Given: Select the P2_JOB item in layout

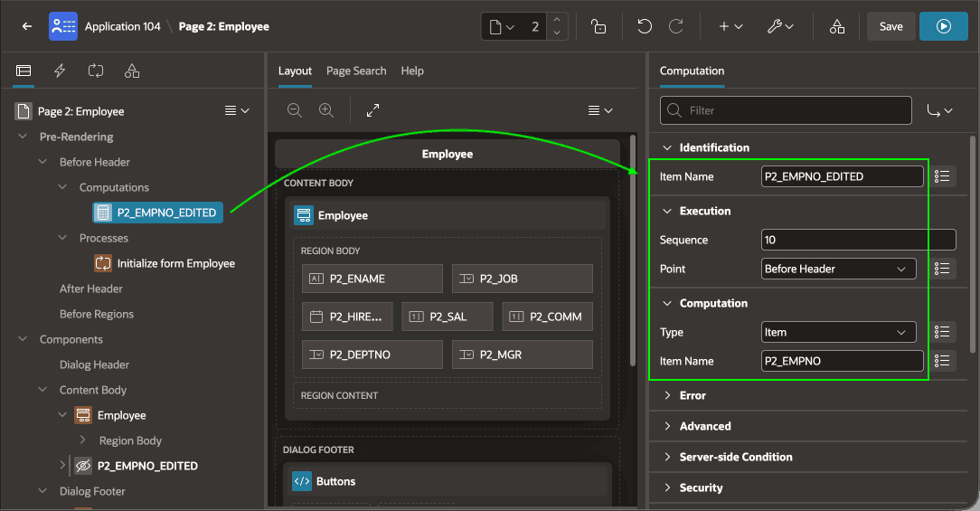Looking at the screenshot, I should click(x=523, y=279).
